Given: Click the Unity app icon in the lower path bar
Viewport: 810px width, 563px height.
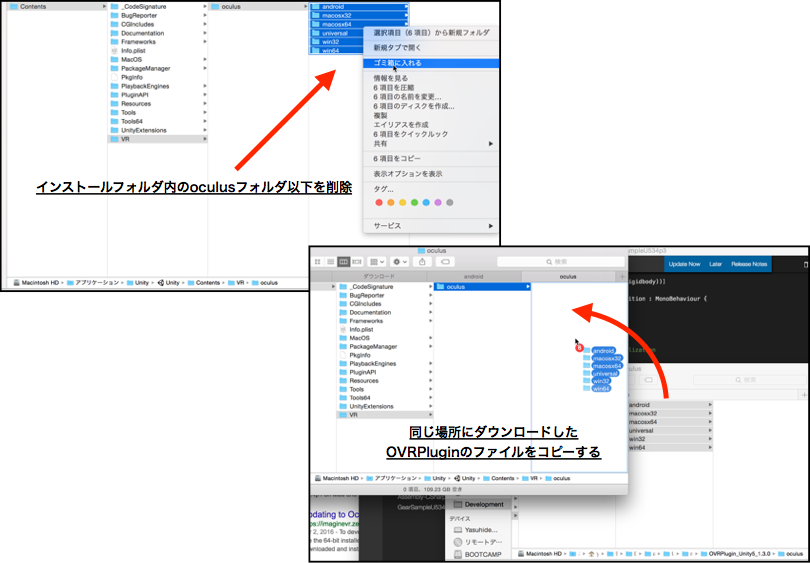Looking at the screenshot, I should click(x=458, y=478).
